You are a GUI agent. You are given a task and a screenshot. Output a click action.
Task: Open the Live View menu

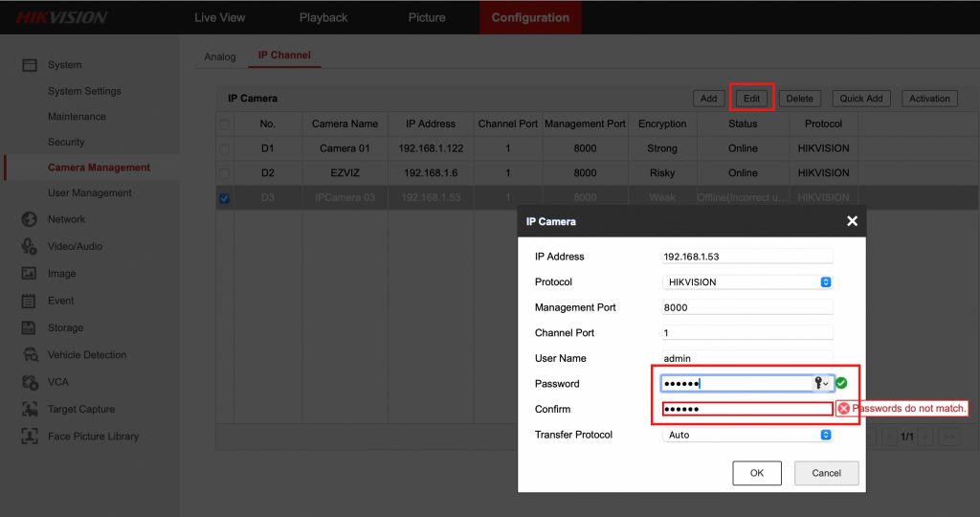pyautogui.click(x=220, y=17)
